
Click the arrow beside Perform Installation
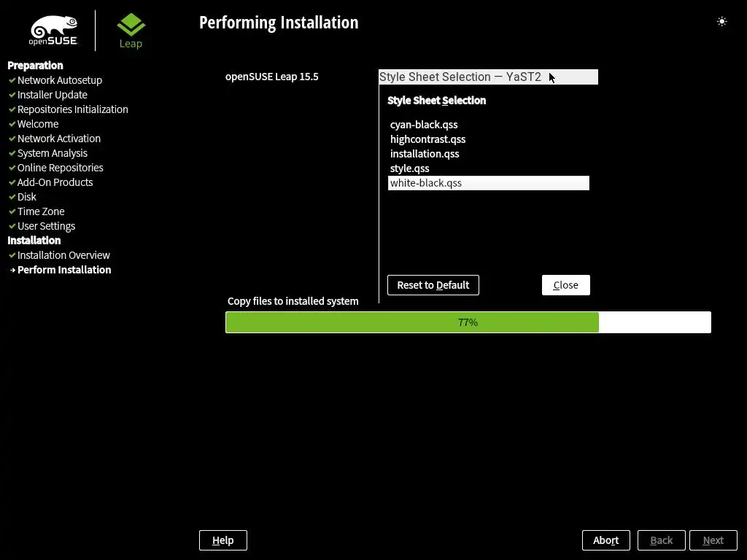click(x=12, y=270)
